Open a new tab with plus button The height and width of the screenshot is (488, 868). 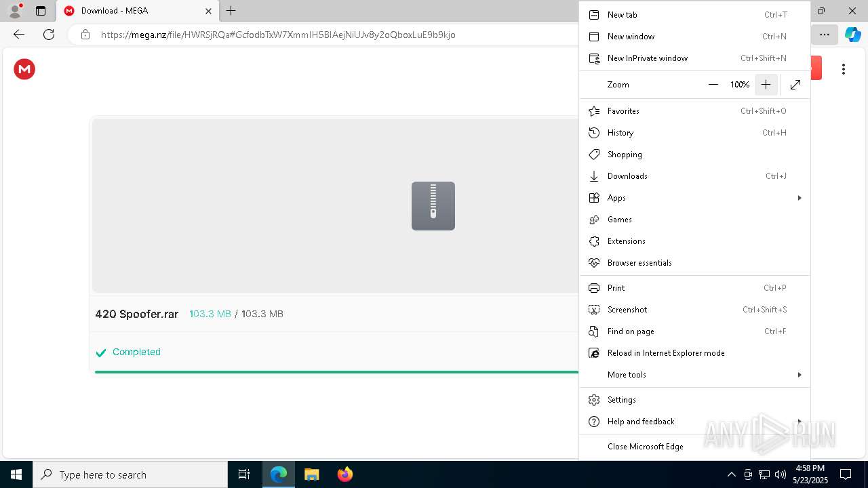(x=231, y=11)
